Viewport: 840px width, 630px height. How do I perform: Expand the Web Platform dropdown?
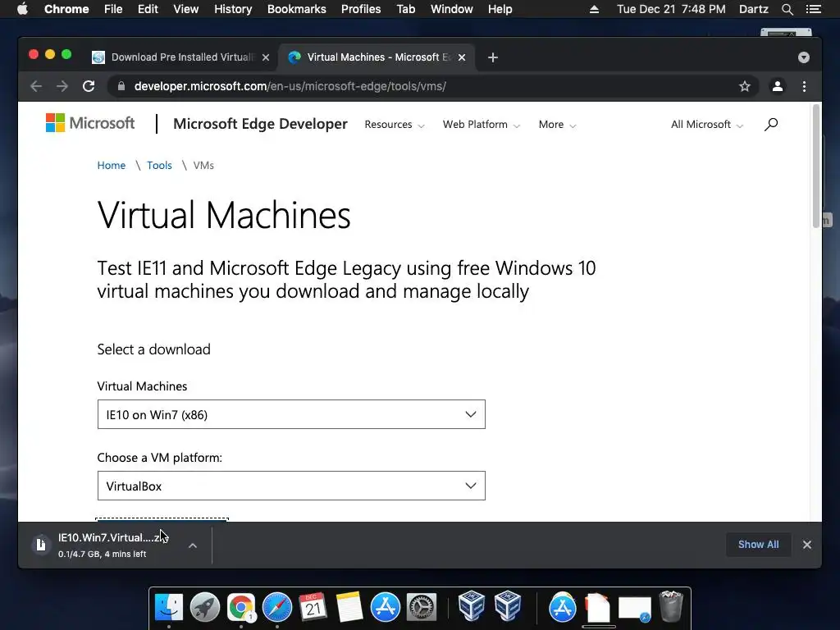[x=481, y=125]
